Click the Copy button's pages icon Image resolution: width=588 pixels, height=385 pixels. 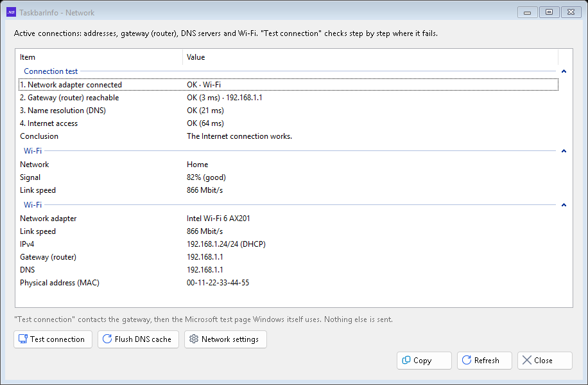point(406,360)
